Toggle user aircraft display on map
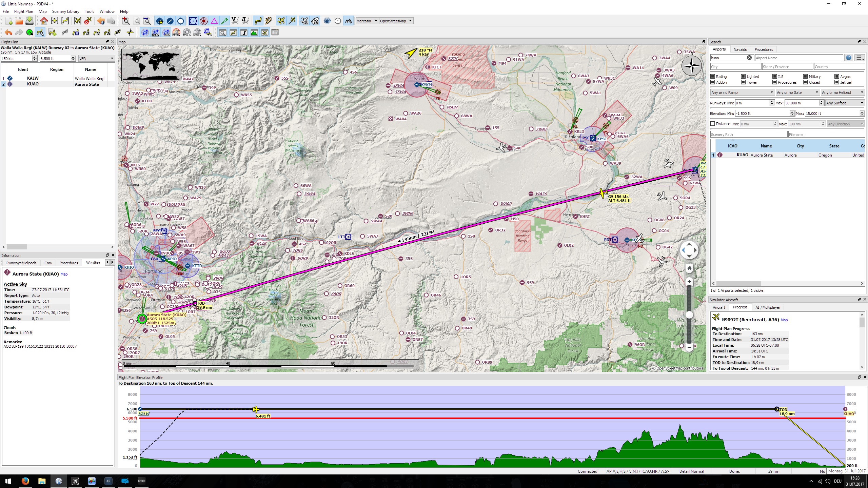This screenshot has width=868, height=488. 281,21
